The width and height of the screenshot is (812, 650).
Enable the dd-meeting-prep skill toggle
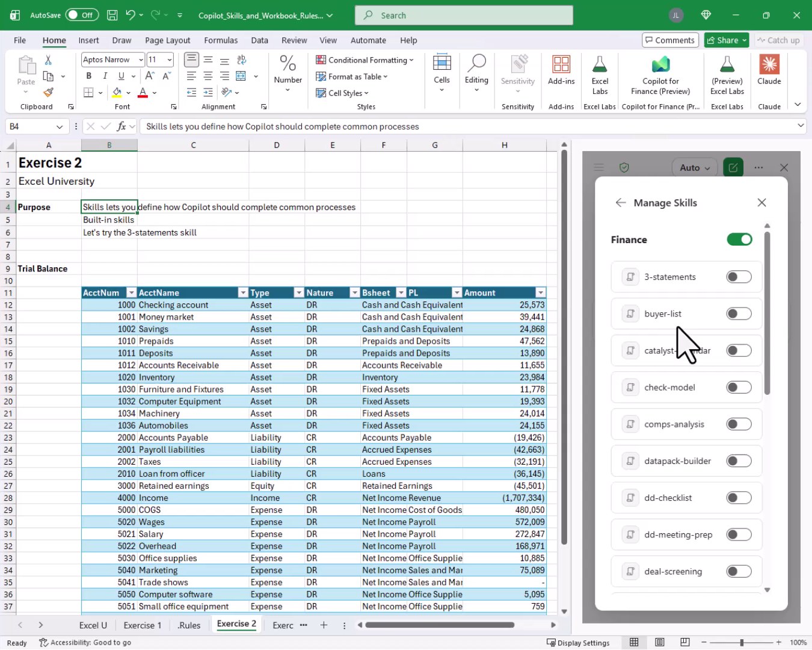pyautogui.click(x=739, y=534)
